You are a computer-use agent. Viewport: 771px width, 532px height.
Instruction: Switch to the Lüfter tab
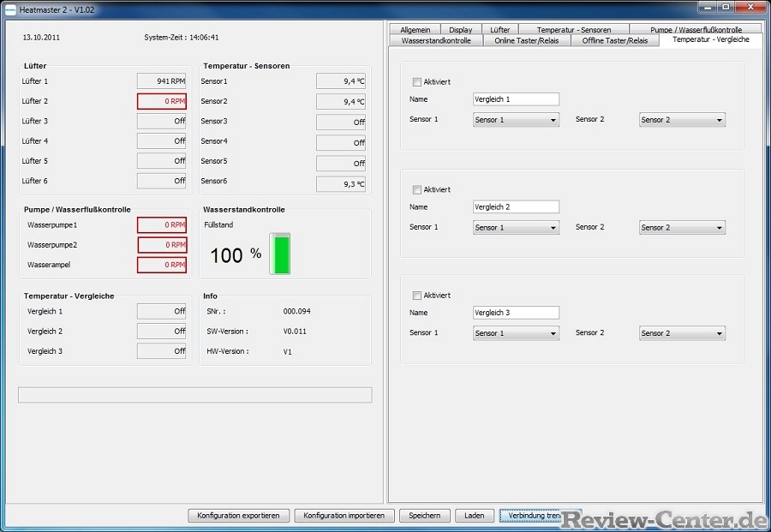(x=499, y=29)
